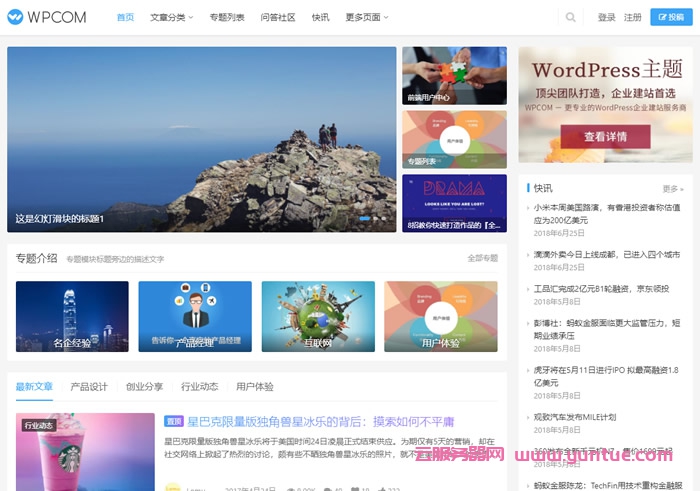Expand 更多 link in 快讯 panel
Image resolution: width=700 pixels, height=491 pixels.
tap(672, 188)
